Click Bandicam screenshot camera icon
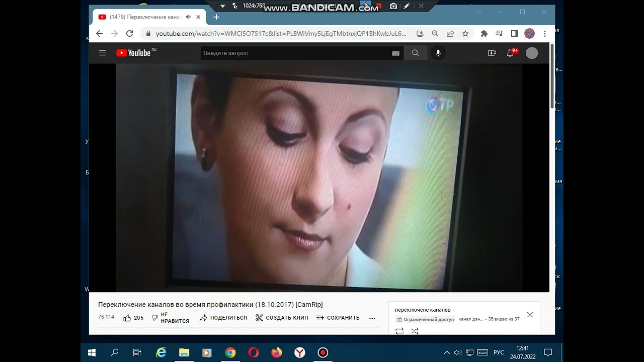 point(393,6)
